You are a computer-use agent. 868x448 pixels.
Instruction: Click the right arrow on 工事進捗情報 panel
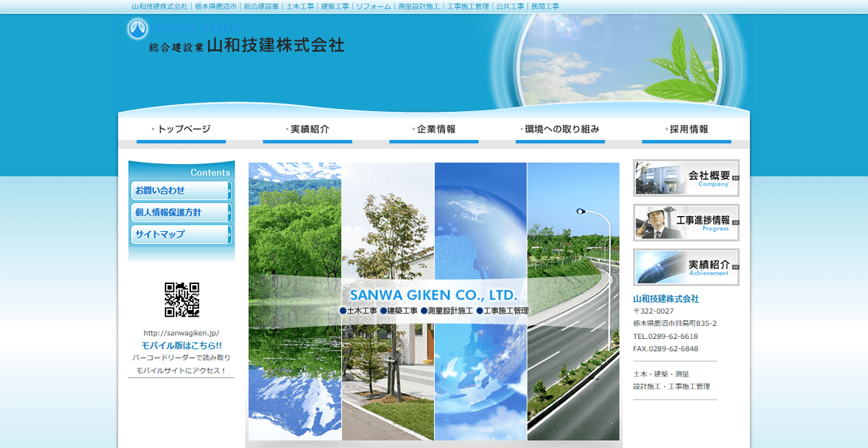click(x=735, y=223)
